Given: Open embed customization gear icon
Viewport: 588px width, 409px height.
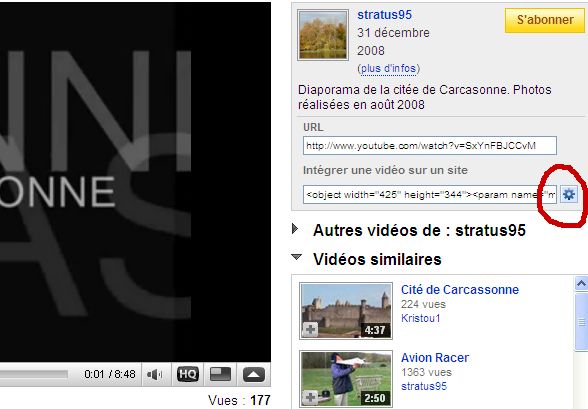Looking at the screenshot, I should pyautogui.click(x=569, y=195).
